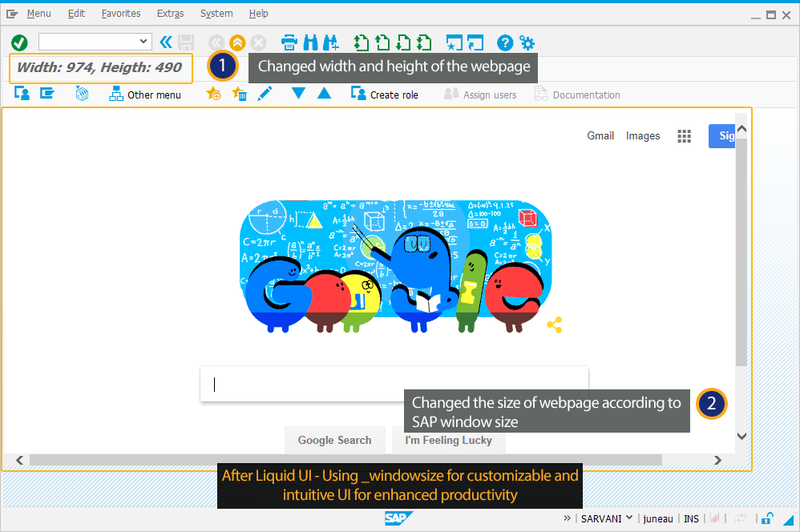
Task: Click the User Menu icon
Action: (22, 94)
